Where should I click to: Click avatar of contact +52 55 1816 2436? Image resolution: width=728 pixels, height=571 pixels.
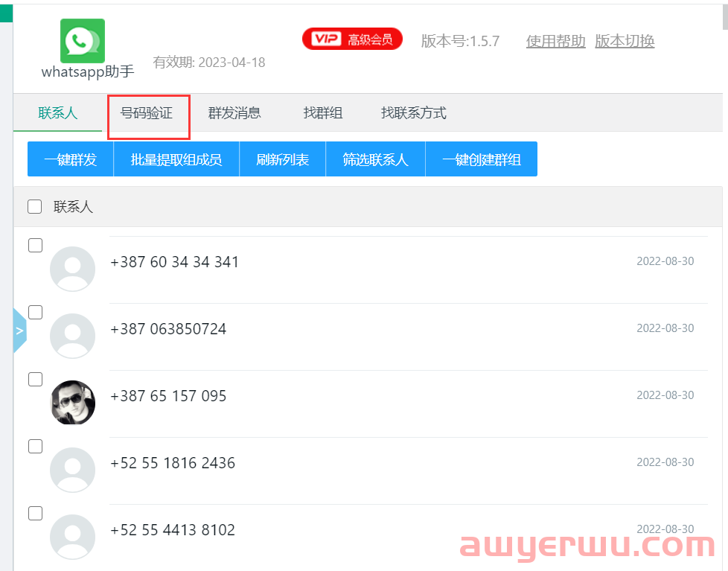pyautogui.click(x=72, y=469)
